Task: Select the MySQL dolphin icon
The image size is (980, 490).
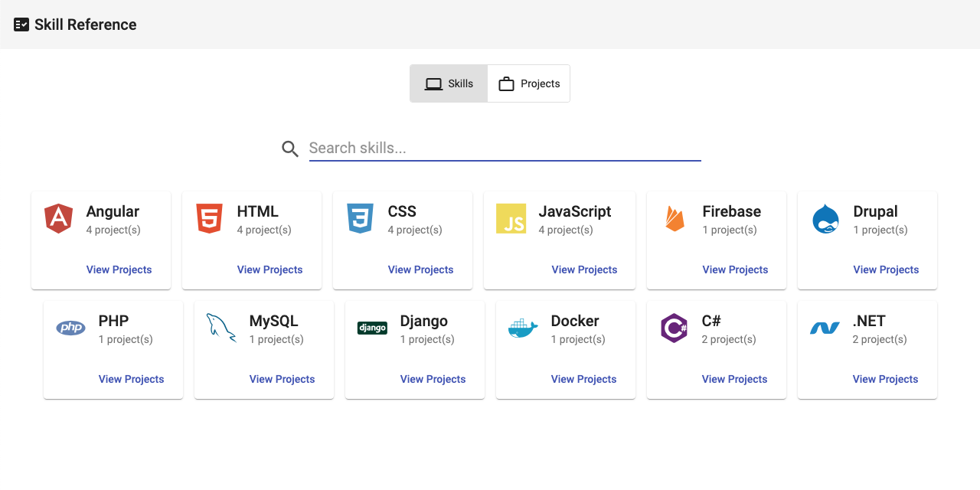Action: 220,328
